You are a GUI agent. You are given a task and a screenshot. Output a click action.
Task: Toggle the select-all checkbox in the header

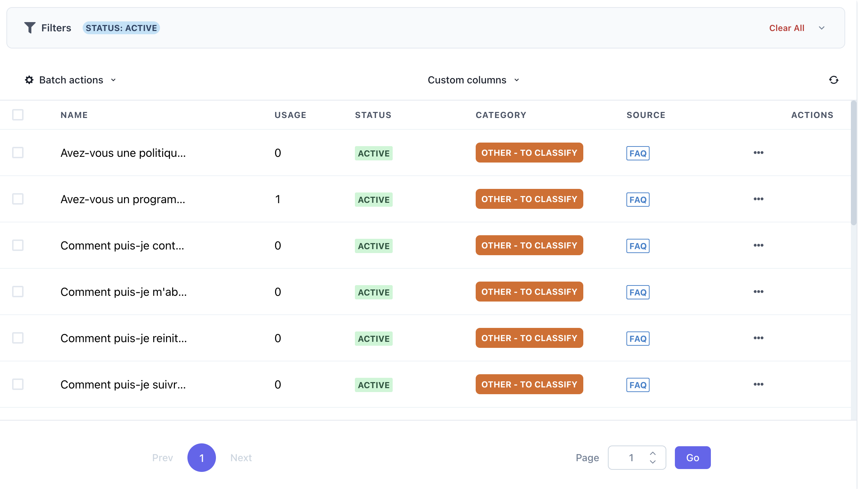18,115
